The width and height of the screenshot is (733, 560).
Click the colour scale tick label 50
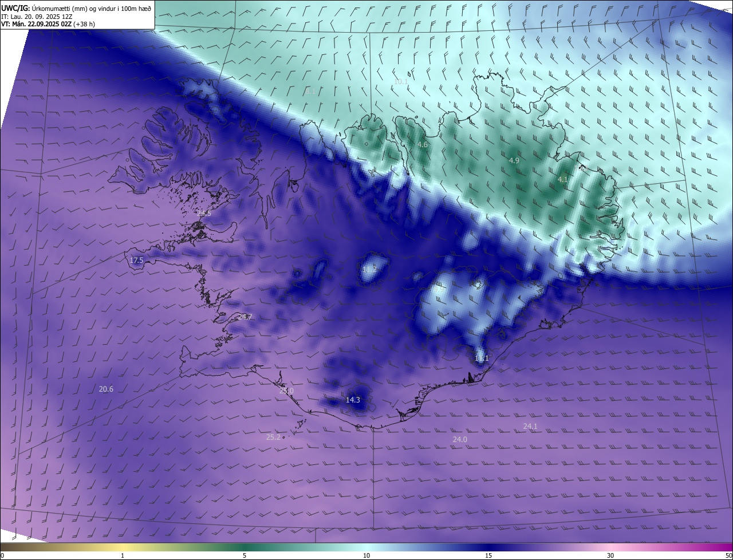click(728, 555)
